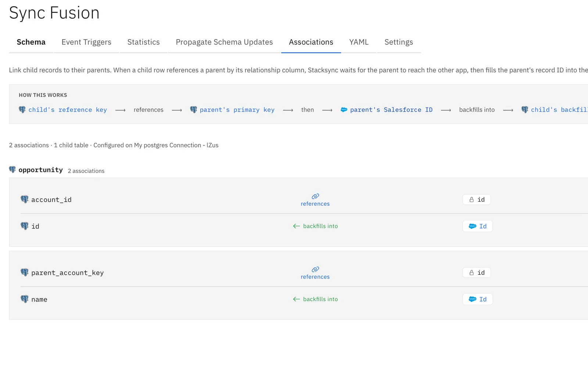
Task: Click the child's reference key label
Action: click(x=68, y=110)
